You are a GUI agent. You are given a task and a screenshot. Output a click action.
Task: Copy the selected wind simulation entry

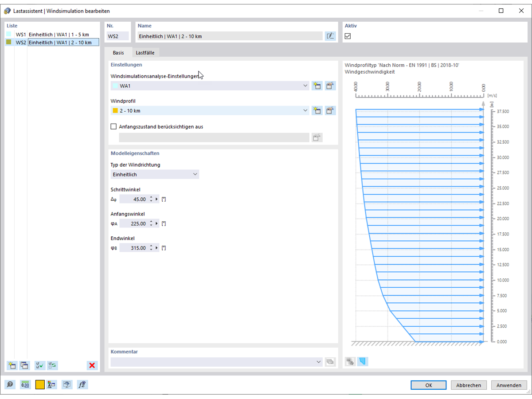24,366
